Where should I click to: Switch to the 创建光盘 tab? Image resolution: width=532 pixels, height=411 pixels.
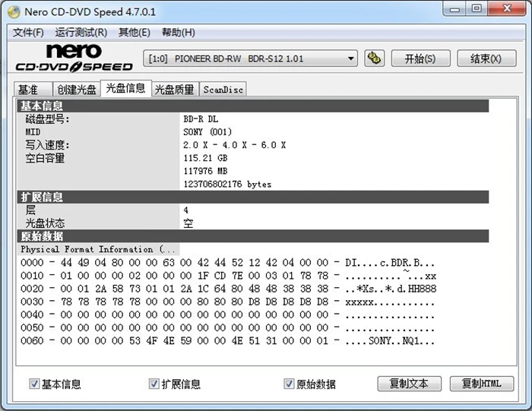tap(77, 90)
